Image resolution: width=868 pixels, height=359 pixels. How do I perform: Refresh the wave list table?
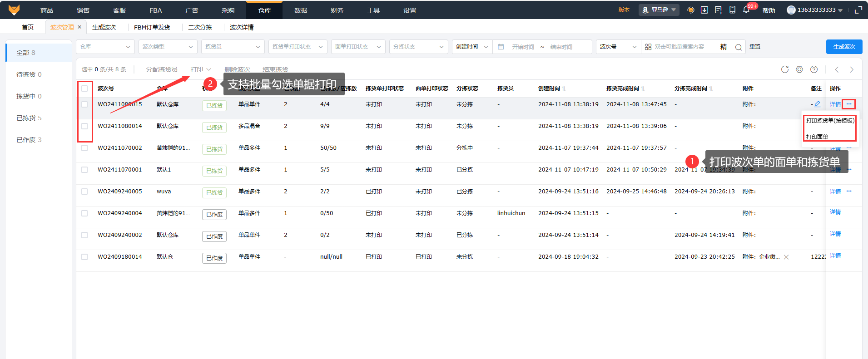pos(785,69)
